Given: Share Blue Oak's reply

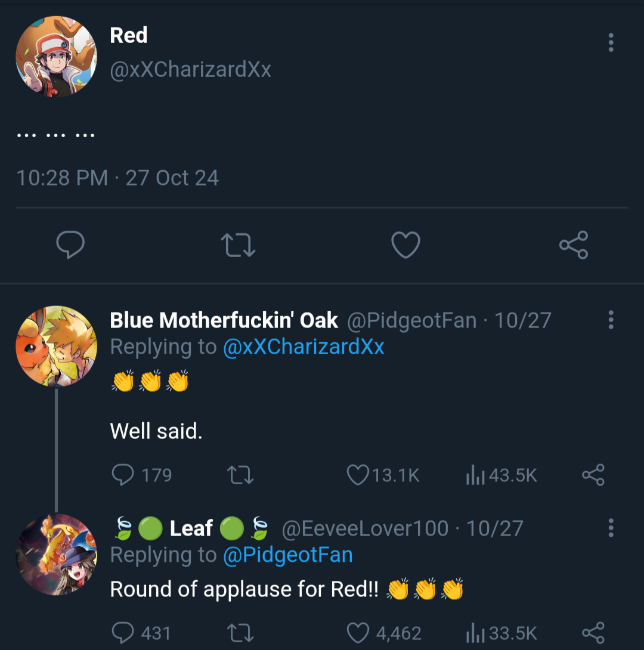Looking at the screenshot, I should click(x=593, y=475).
